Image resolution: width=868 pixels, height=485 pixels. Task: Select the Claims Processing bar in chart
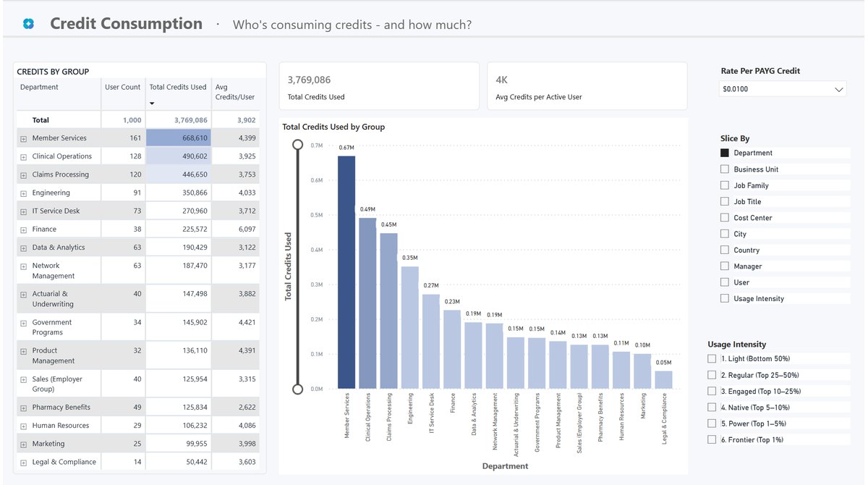388,311
